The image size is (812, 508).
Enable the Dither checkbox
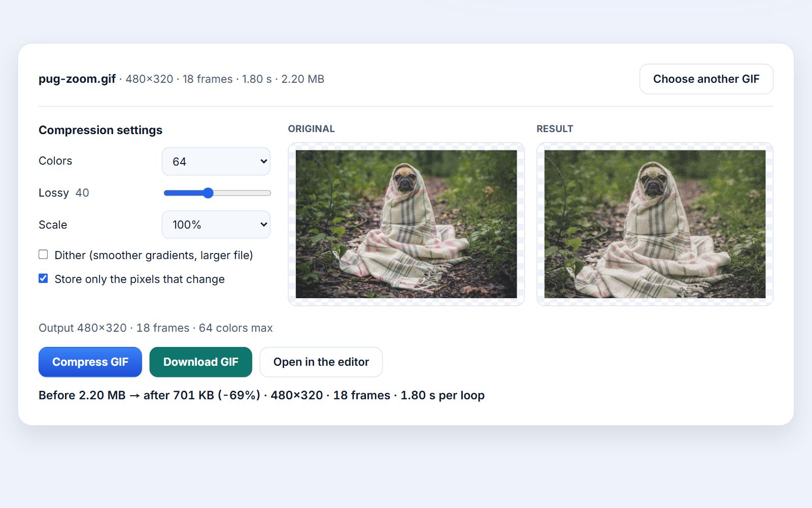[x=43, y=255]
